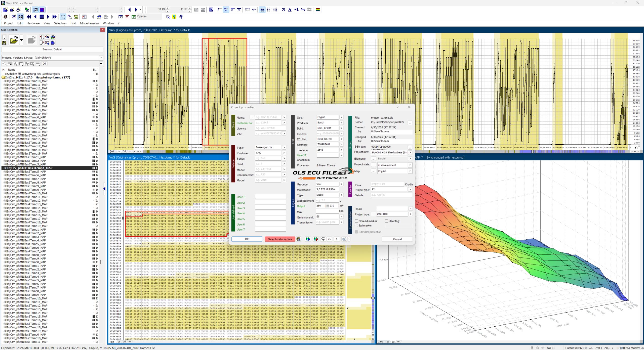
Task: Click the upload-to-web globe icon in dialog
Action: point(316,239)
